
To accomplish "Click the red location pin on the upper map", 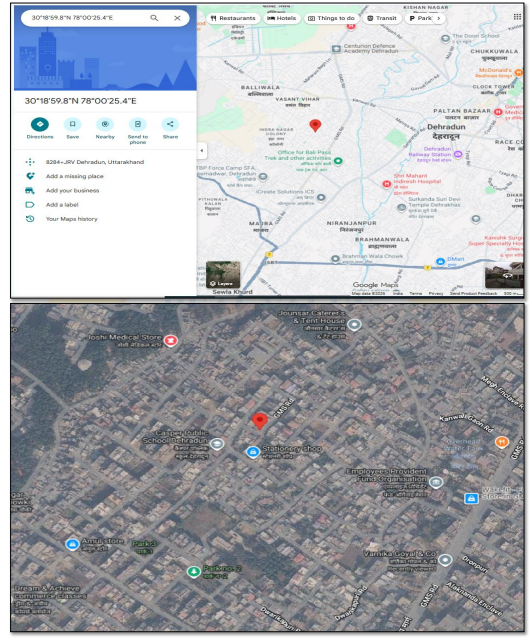I will 315,125.
